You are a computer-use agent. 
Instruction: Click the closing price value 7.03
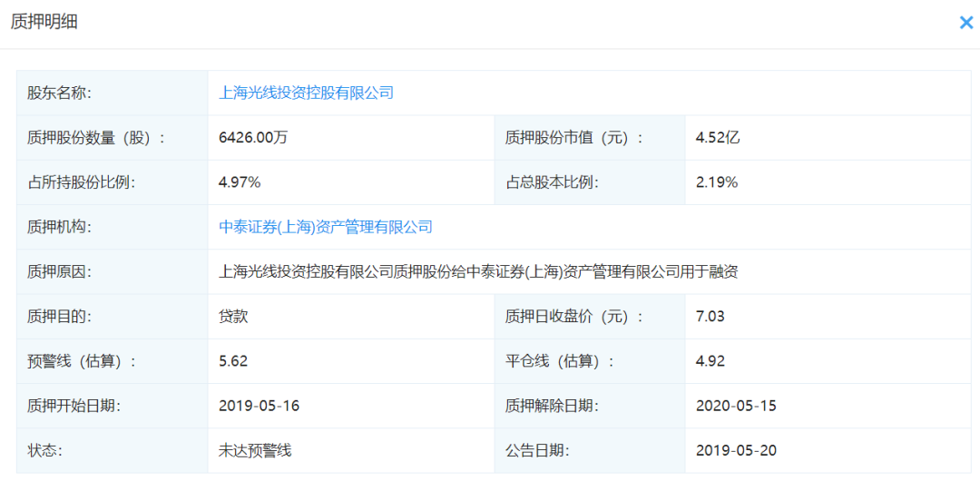point(710,317)
